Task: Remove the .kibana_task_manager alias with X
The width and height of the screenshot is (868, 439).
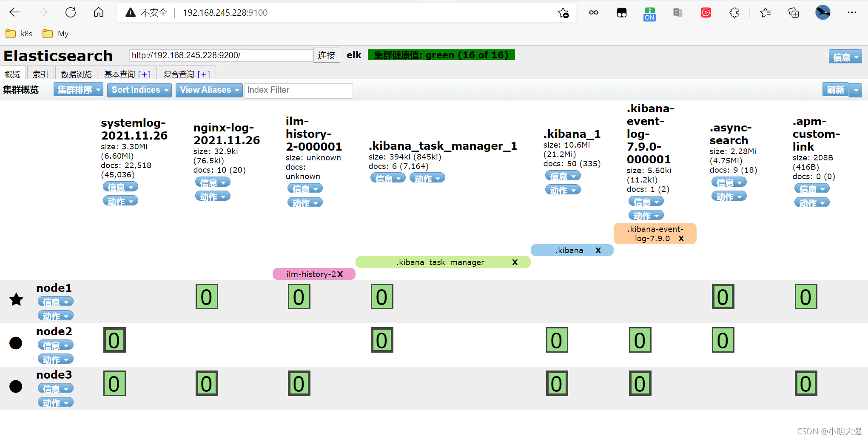Action: pos(515,262)
